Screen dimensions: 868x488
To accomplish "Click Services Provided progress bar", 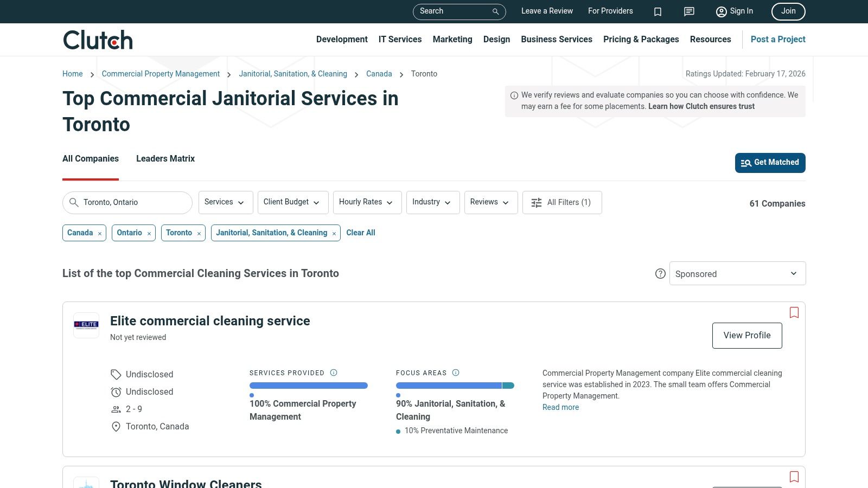I will pos(309,386).
